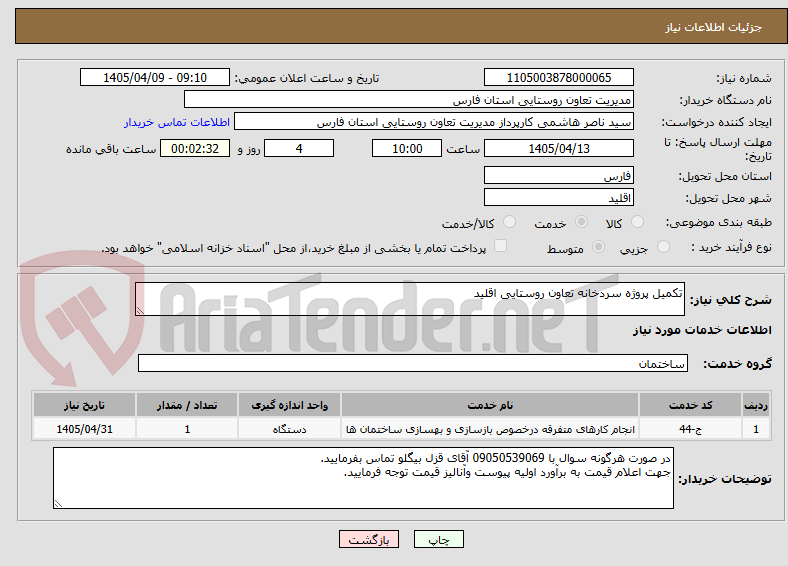Click the general description text area
The height and width of the screenshot is (566, 788).
pyautogui.click(x=410, y=299)
